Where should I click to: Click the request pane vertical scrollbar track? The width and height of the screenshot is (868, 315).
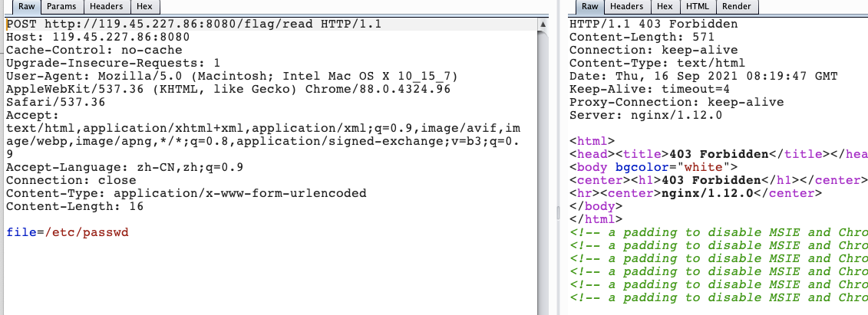tap(543, 172)
